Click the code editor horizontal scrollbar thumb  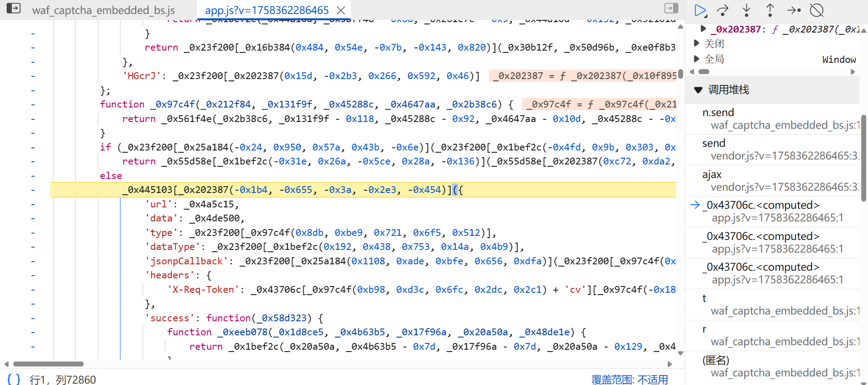coord(48,364)
